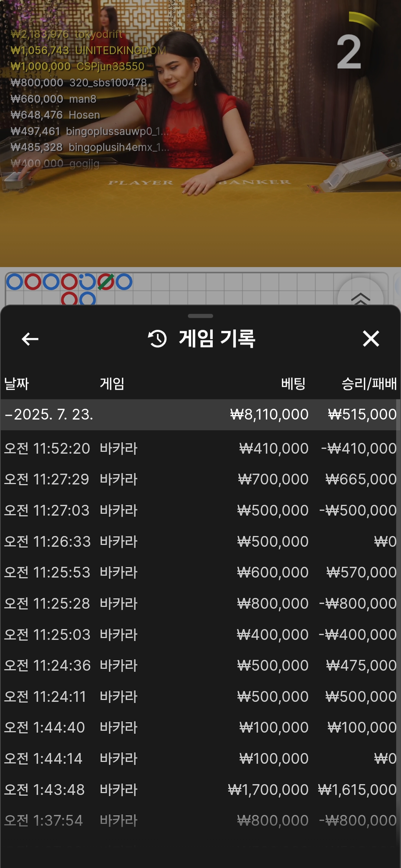Tap the ₩600,000 bet amount

coord(273,572)
